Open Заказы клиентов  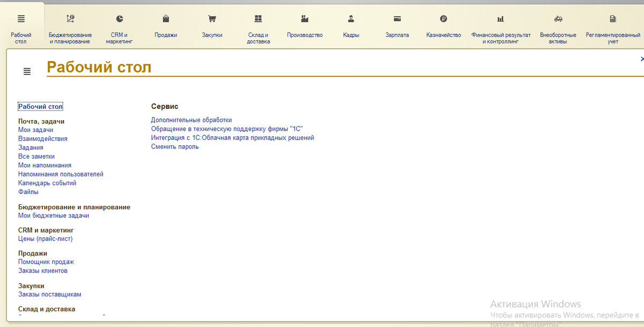pyautogui.click(x=43, y=271)
